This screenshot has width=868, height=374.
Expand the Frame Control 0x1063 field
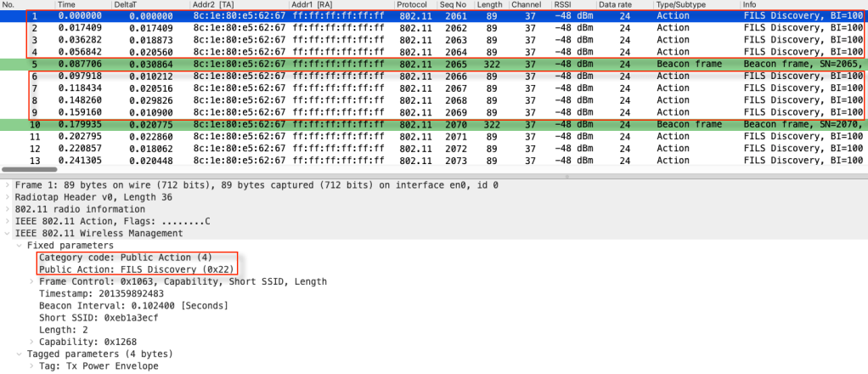(x=31, y=281)
